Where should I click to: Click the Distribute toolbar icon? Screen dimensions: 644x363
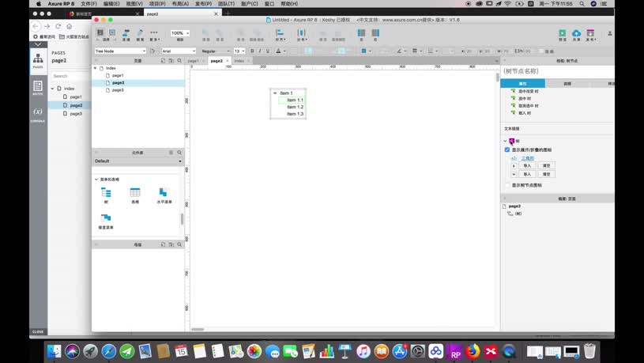(302, 33)
